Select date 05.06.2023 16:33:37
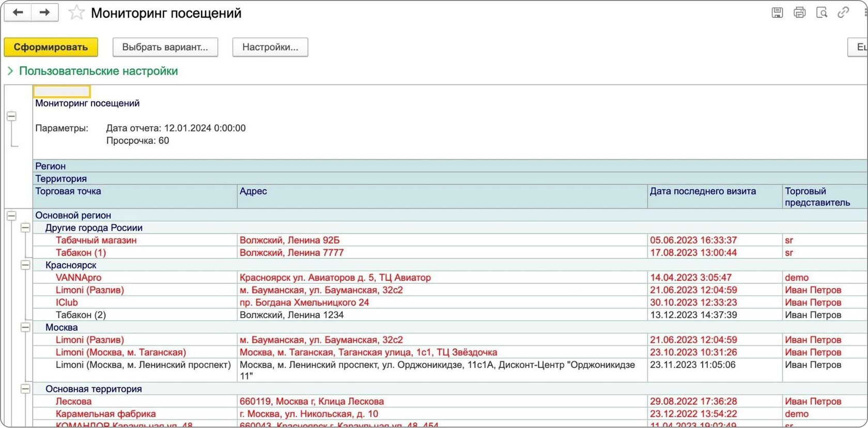Image resolution: width=868 pixels, height=428 pixels. 693,240
